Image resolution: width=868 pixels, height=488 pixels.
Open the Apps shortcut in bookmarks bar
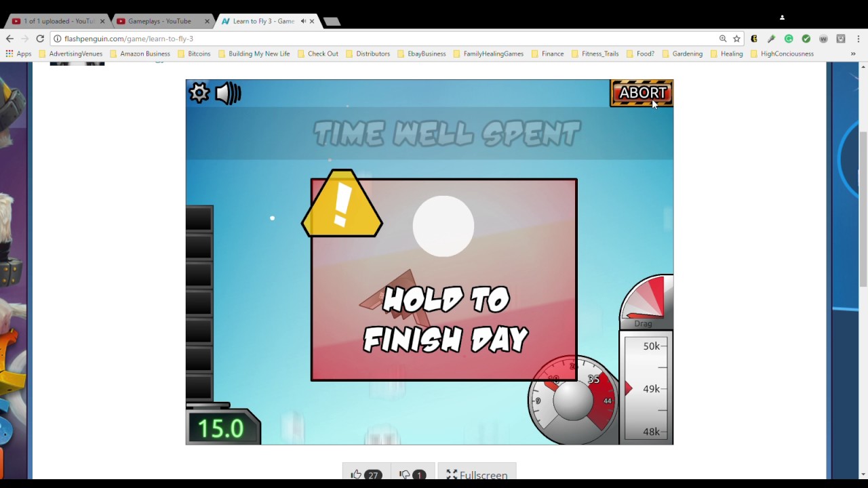pos(18,54)
